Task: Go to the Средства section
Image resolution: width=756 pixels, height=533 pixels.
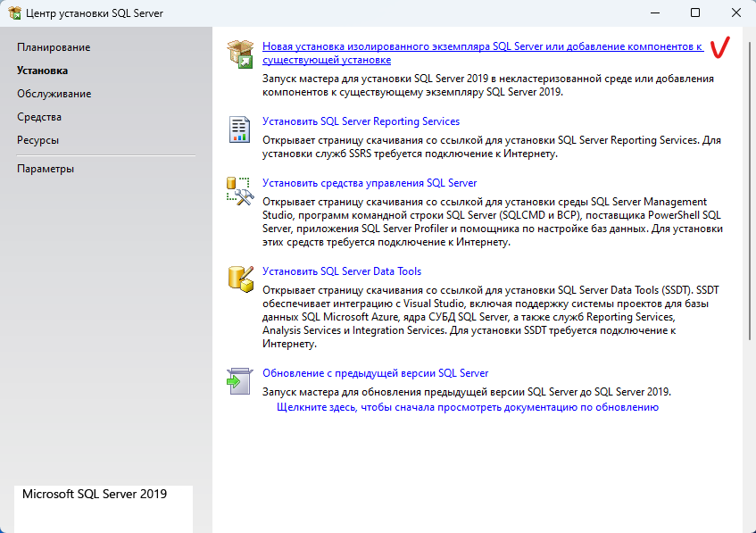Action: (x=39, y=117)
